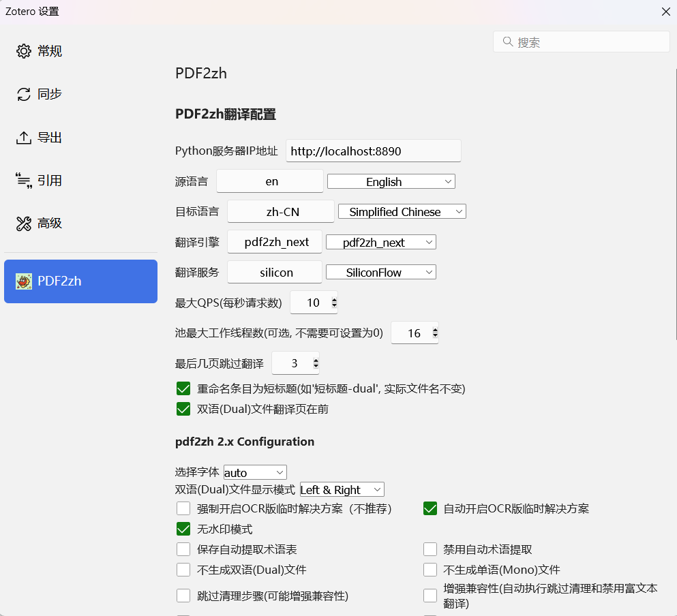Check 增强兼容性 option

coord(430,596)
